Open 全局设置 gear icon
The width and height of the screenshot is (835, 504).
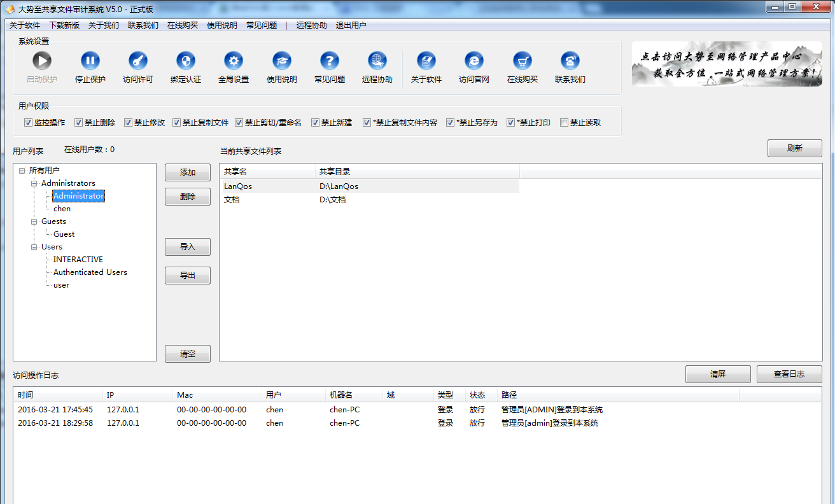234,61
